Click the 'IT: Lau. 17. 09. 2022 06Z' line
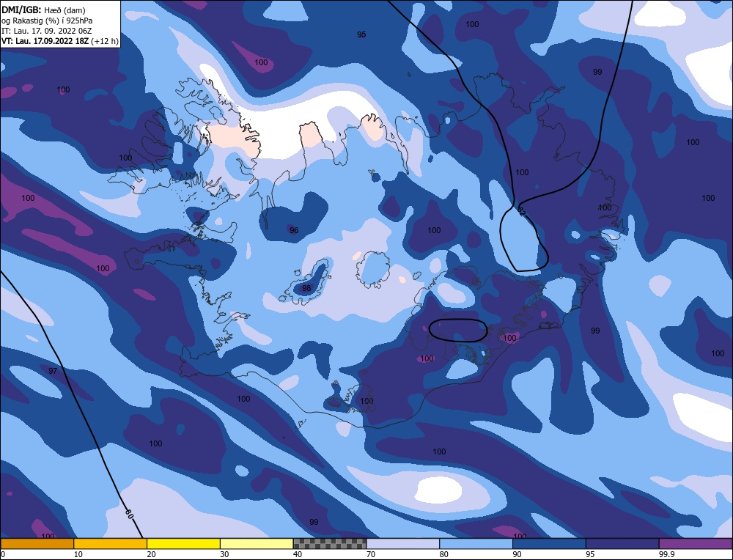733x560 pixels. (46, 31)
